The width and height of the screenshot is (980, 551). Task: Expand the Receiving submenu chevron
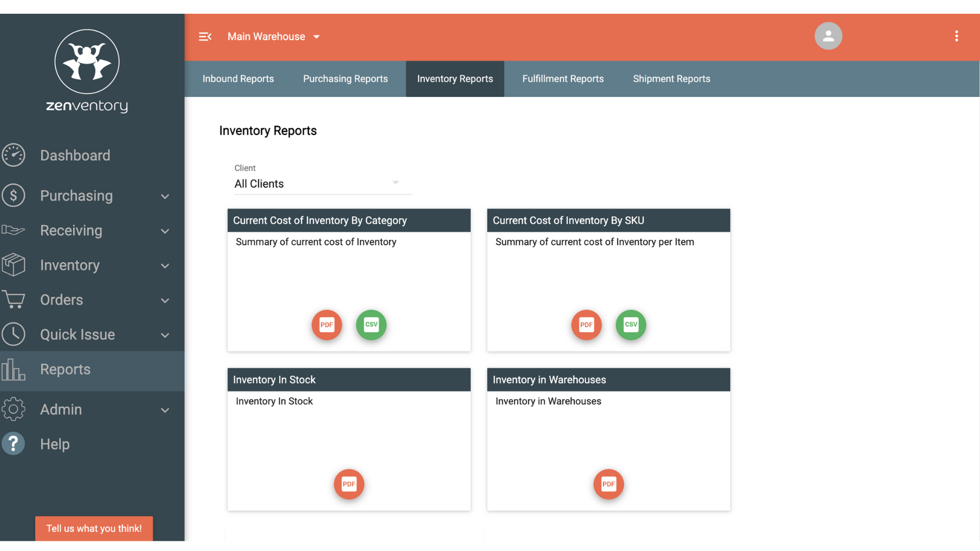(x=165, y=231)
